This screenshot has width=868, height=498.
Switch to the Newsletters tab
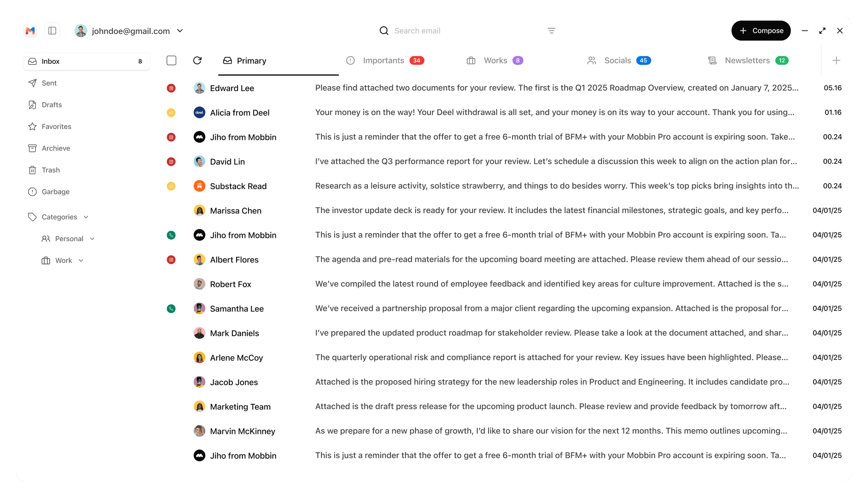(747, 60)
